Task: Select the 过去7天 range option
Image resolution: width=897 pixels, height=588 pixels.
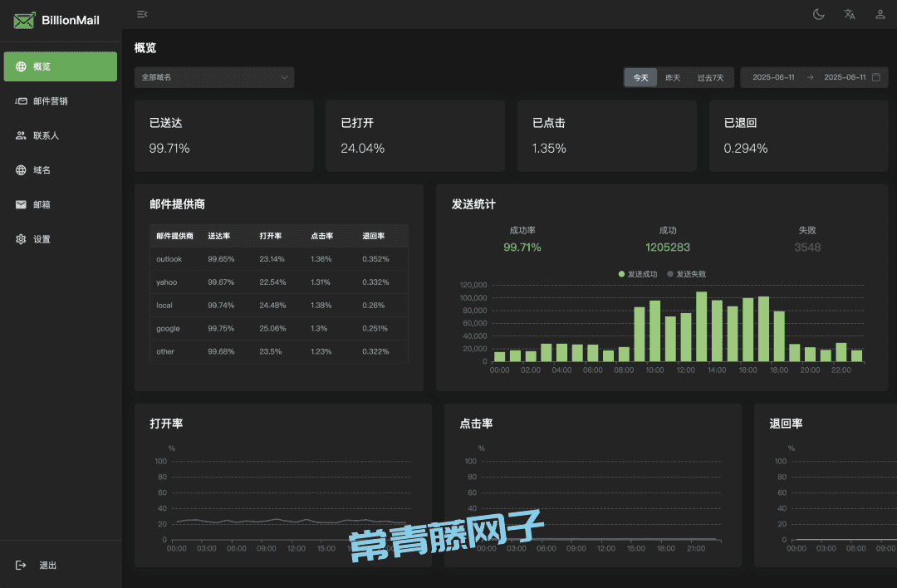Action: pyautogui.click(x=710, y=77)
